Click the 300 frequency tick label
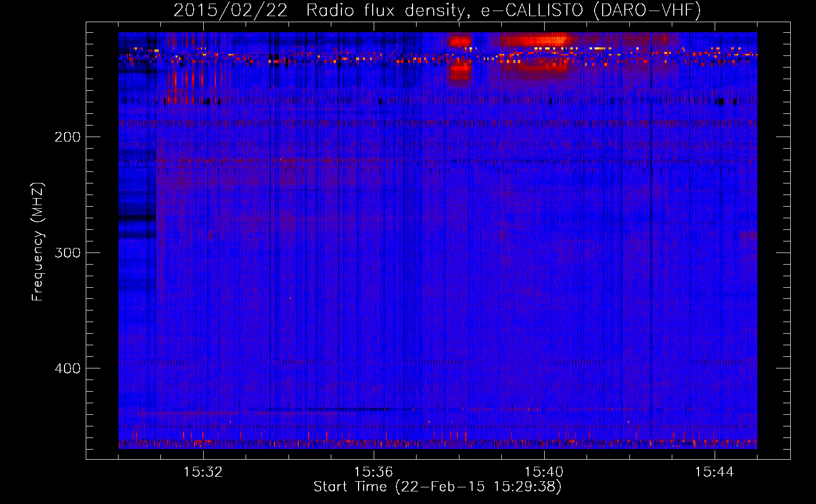Screen dimensions: 816x504 click(x=68, y=253)
